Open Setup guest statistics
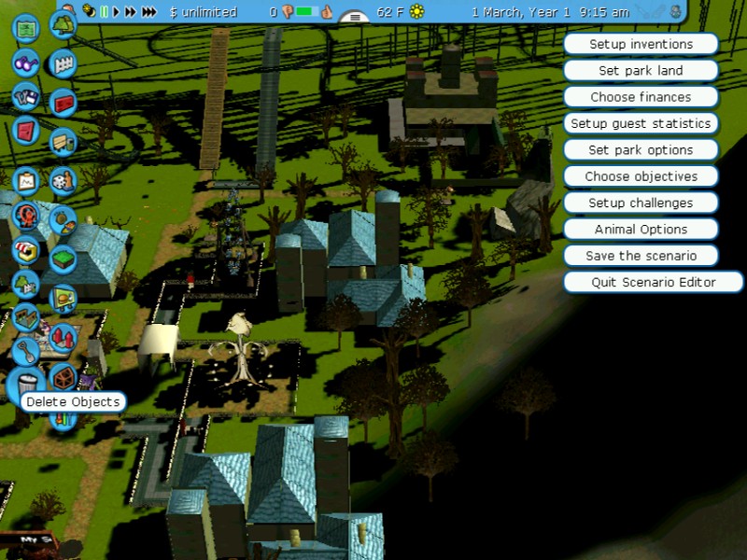 click(x=641, y=123)
